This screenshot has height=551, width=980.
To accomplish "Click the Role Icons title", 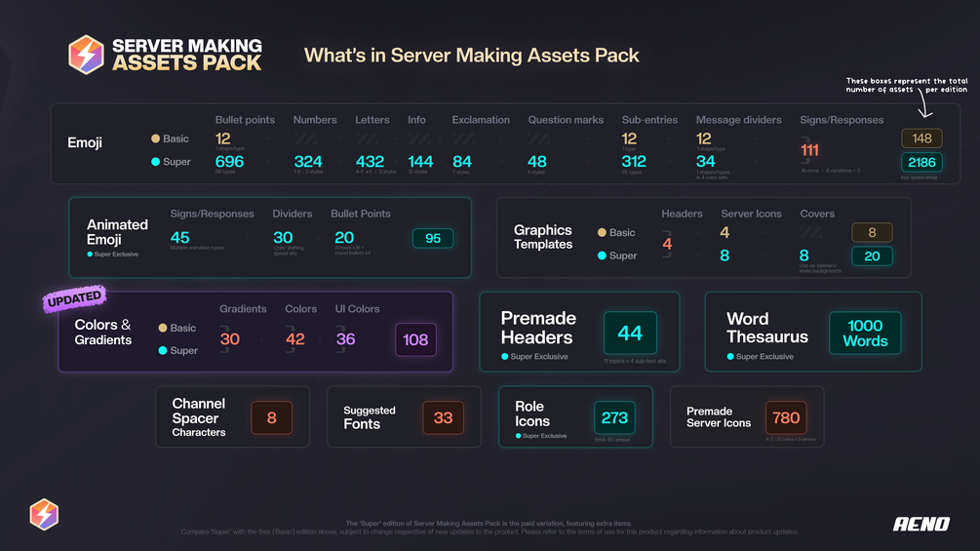I will pos(532,413).
